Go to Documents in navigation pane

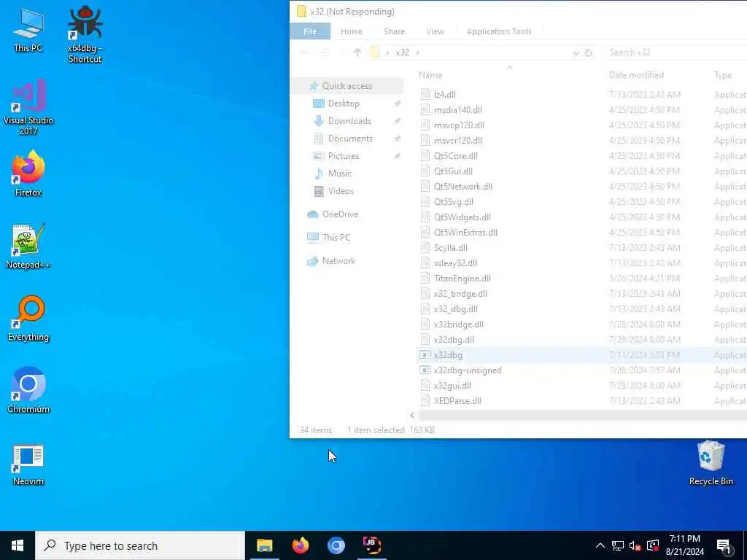350,139
